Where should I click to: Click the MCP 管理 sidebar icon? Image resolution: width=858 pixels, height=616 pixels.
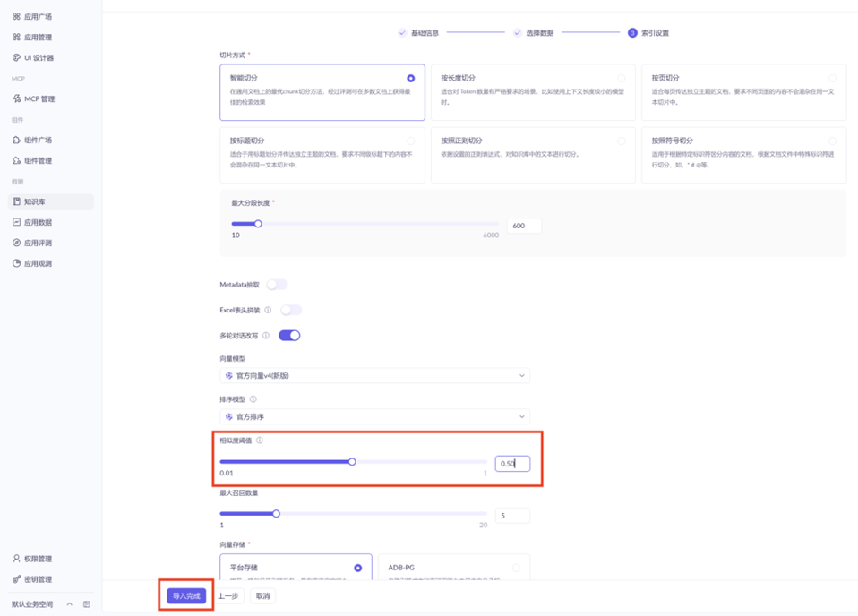(16, 98)
